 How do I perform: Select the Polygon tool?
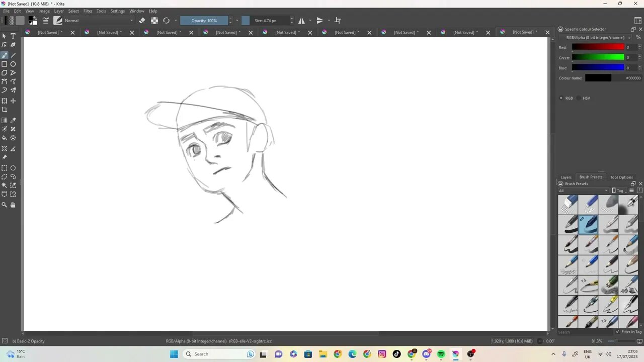[x=5, y=73]
